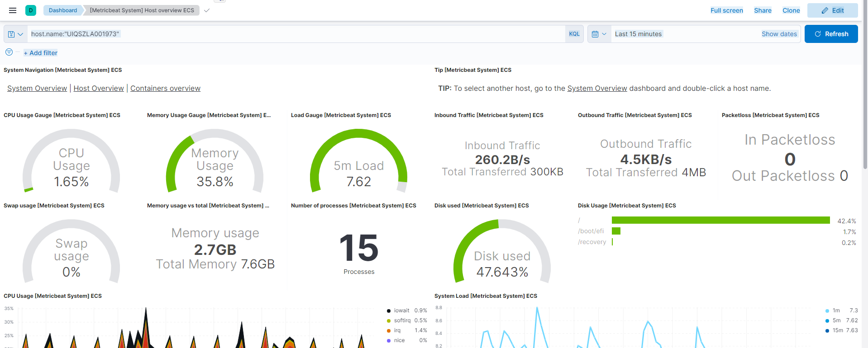Click the /recovery disk label
The height and width of the screenshot is (348, 868).
tap(592, 242)
